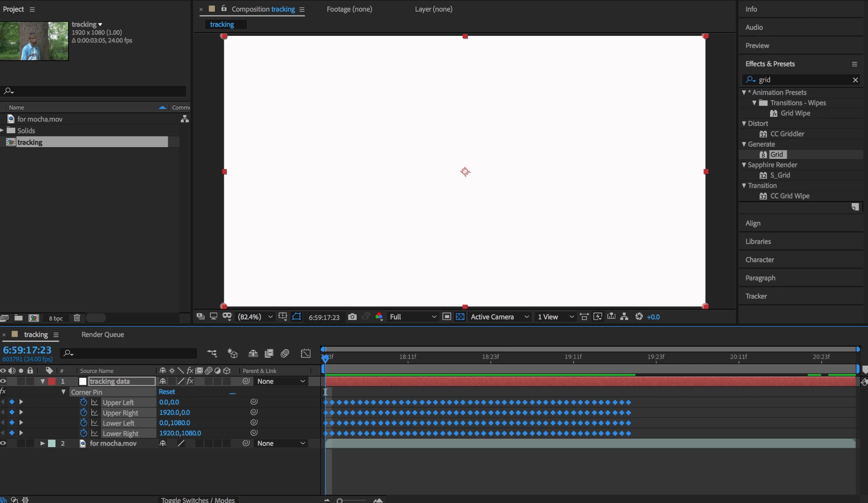Image resolution: width=868 pixels, height=503 pixels.
Task: Hide the for mocha.mov layer eye
Action: pos(3,443)
